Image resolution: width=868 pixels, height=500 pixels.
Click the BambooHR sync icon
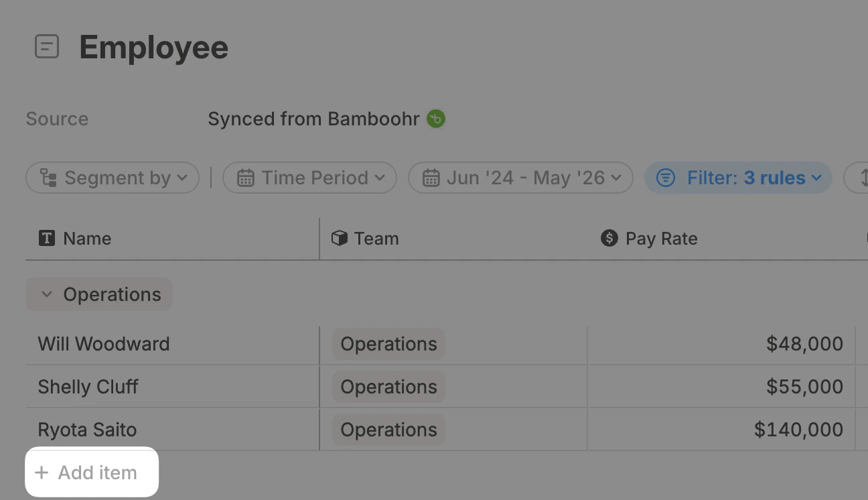click(x=435, y=118)
